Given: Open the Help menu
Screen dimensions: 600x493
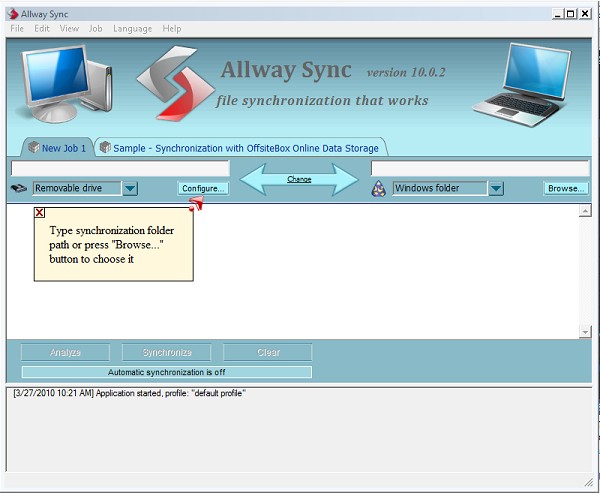Looking at the screenshot, I should pos(171,29).
